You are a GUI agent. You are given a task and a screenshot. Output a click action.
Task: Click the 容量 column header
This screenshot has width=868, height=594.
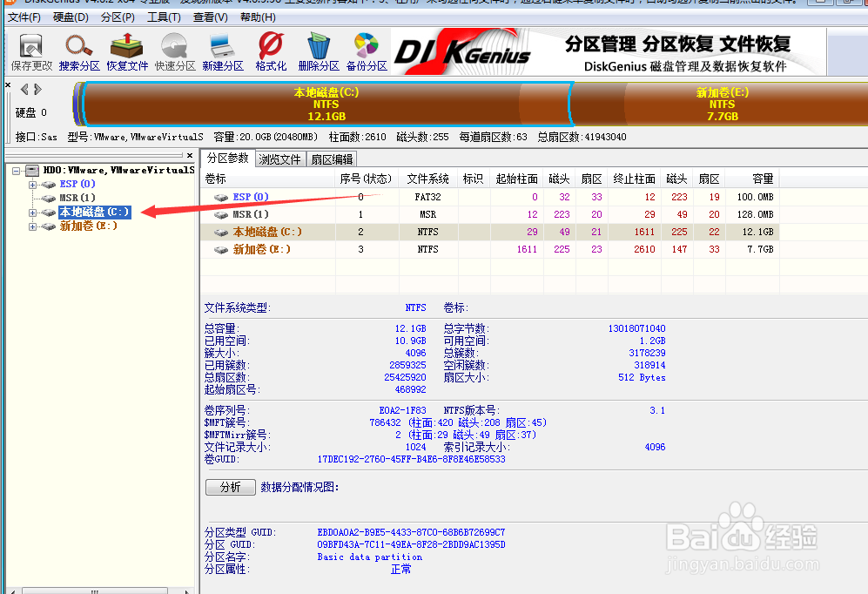point(753,179)
